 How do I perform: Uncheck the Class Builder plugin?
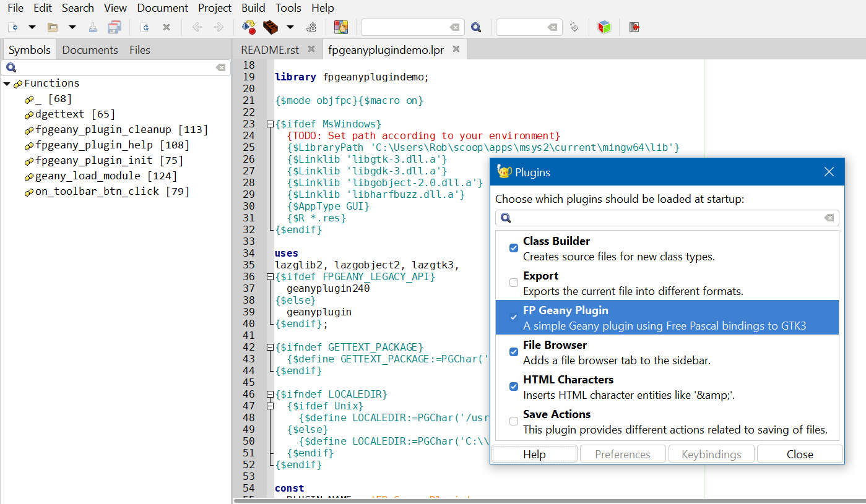tap(514, 248)
